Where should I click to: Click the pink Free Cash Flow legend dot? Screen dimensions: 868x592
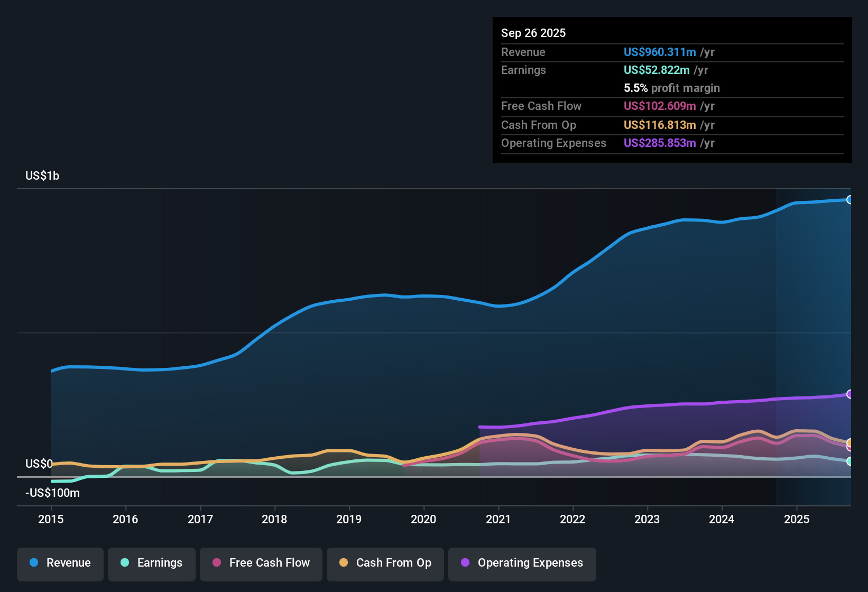tap(217, 562)
